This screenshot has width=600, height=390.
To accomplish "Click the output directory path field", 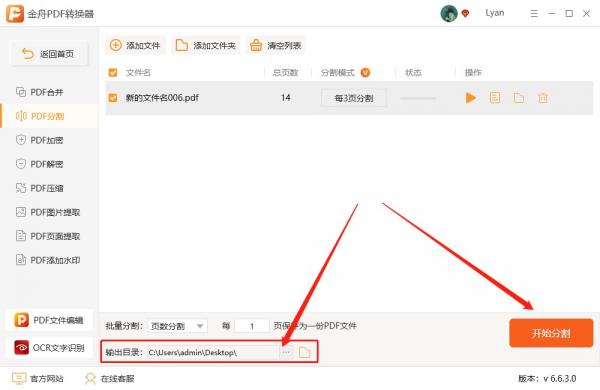I will (x=213, y=352).
